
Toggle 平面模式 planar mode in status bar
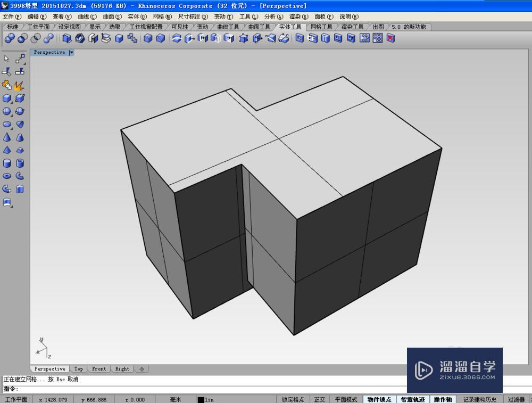[x=346, y=400]
